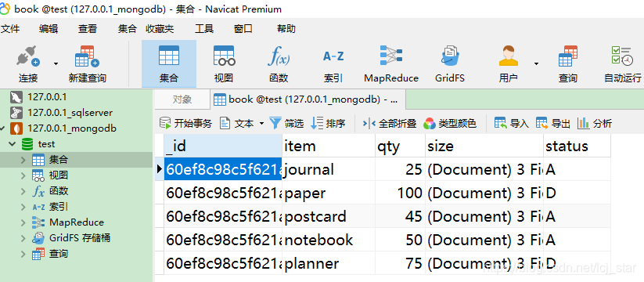This screenshot has height=282, width=644.
Task: Switch to the 对象 tab
Action: [182, 99]
